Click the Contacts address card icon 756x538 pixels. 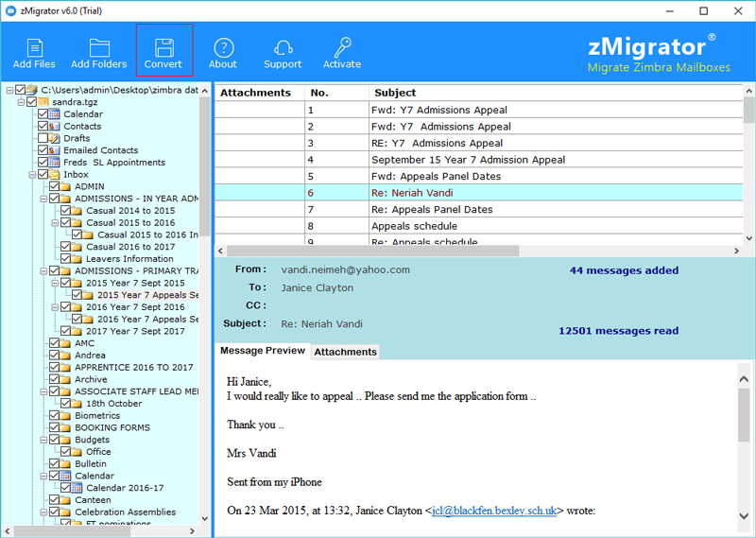pos(55,126)
